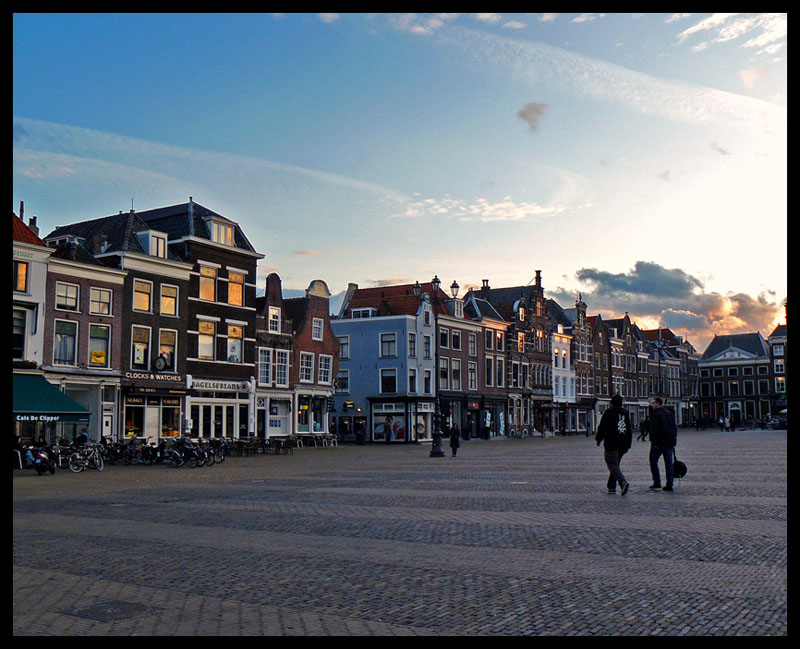The height and width of the screenshot is (649, 800).
Task: Click the light blue building facade
Action: point(384,360)
